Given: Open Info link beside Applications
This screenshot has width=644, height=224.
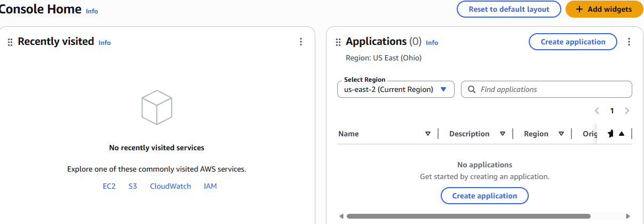Looking at the screenshot, I should [x=432, y=43].
